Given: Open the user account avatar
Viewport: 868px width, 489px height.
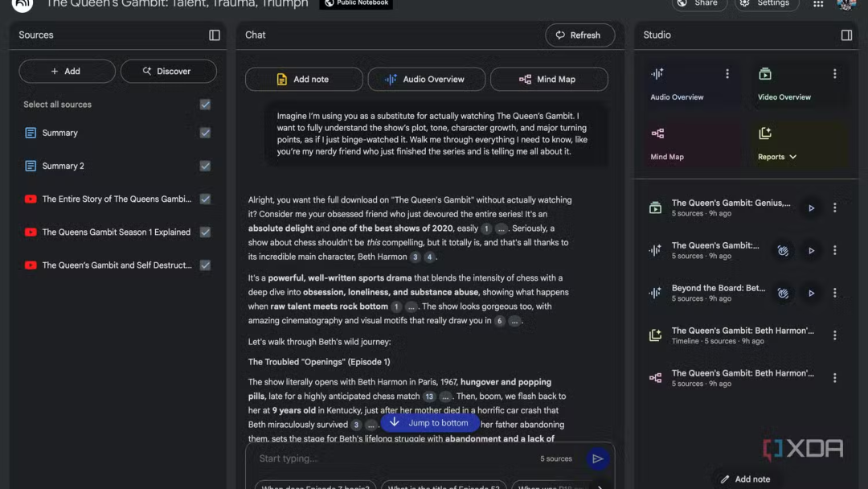Looking at the screenshot, I should [x=845, y=5].
